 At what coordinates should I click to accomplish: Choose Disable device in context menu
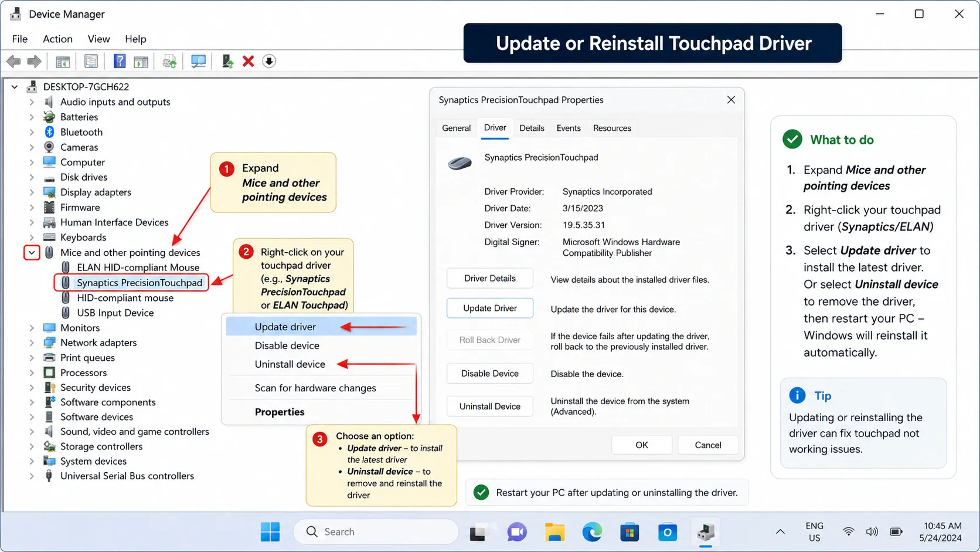[321, 346]
